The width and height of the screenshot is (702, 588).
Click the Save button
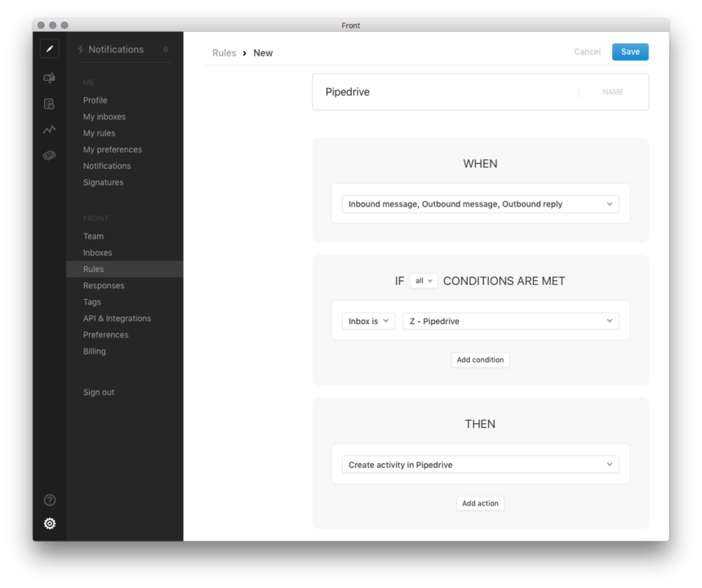[x=630, y=51]
